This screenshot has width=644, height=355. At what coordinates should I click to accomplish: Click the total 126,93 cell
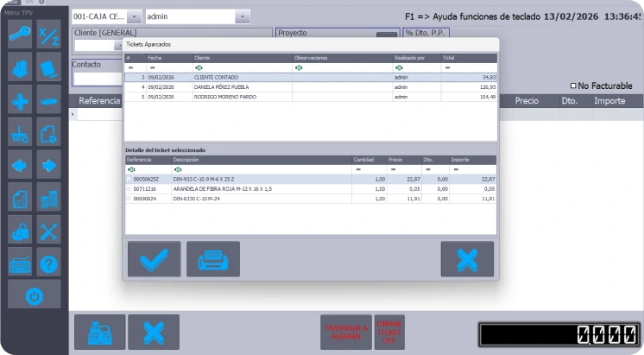coord(469,87)
